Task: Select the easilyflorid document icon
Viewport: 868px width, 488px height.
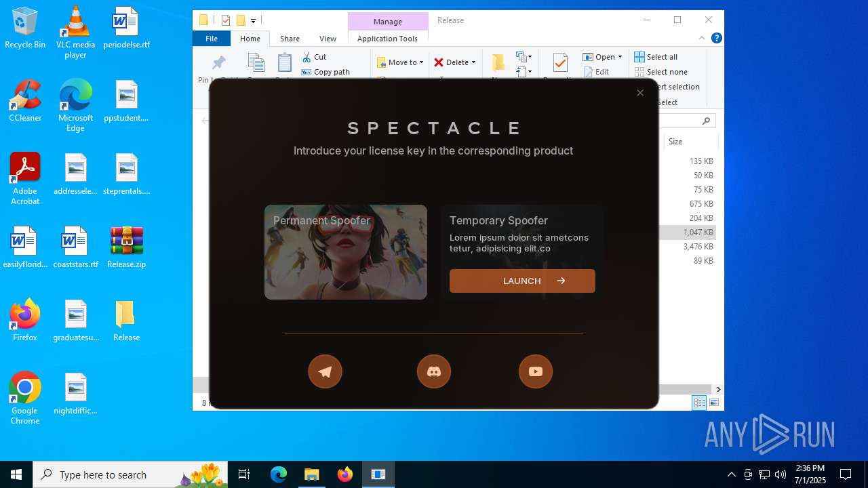Action: point(25,248)
